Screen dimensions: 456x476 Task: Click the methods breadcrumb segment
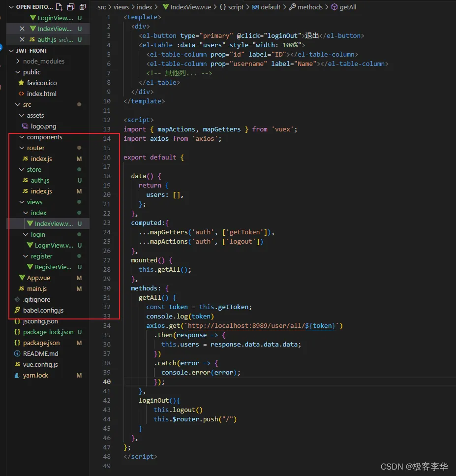click(310, 7)
